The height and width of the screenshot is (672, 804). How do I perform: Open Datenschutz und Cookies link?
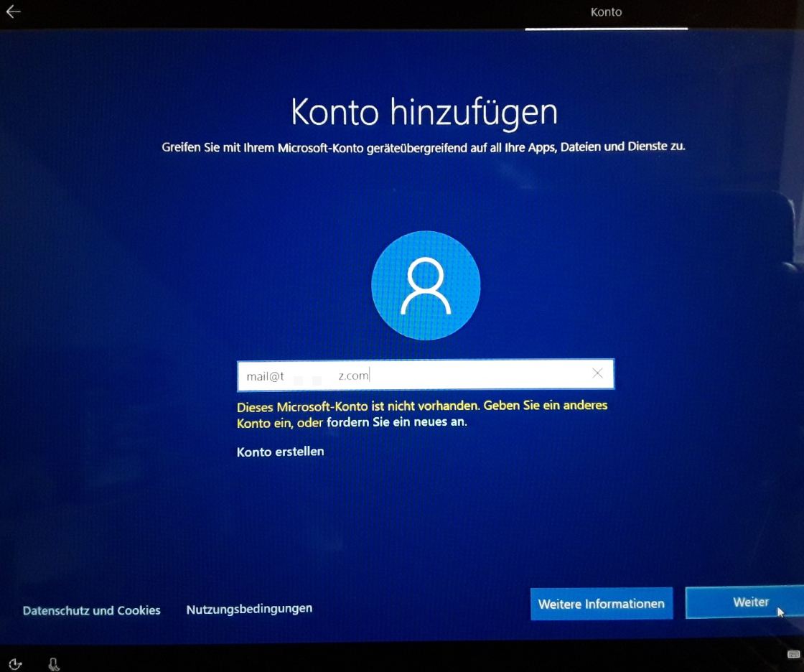point(92,610)
